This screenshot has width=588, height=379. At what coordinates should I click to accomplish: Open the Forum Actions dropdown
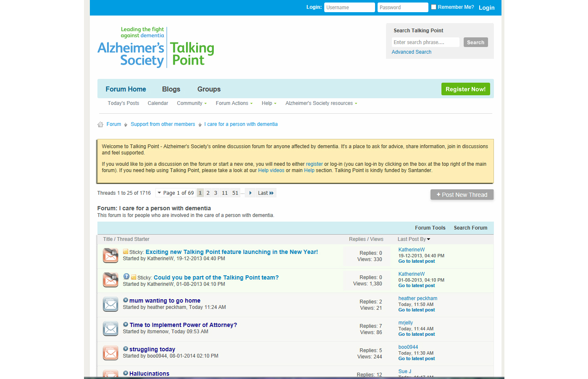[234, 103]
